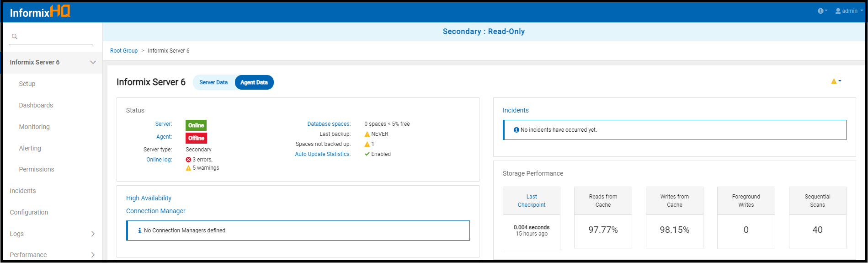The width and height of the screenshot is (868, 263).
Task: Click the red online log errors icon
Action: [x=188, y=160]
